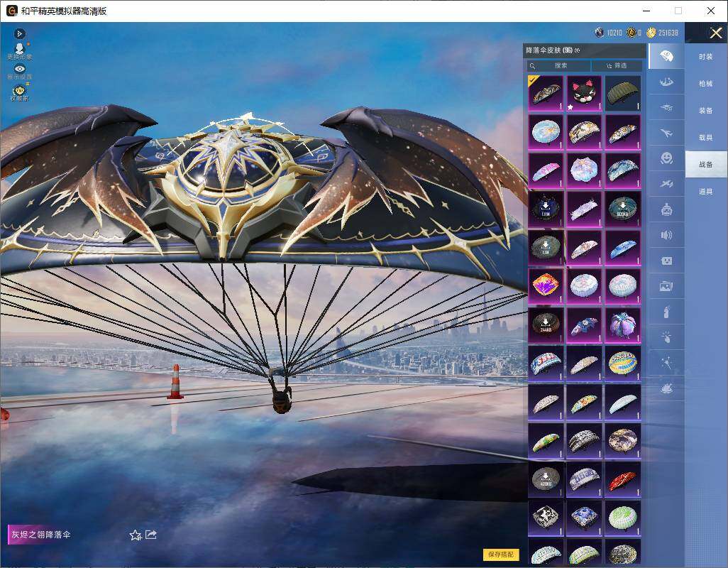This screenshot has height=568, width=728.
Task: Click the 保存搭配 button
Action: pyautogui.click(x=501, y=554)
